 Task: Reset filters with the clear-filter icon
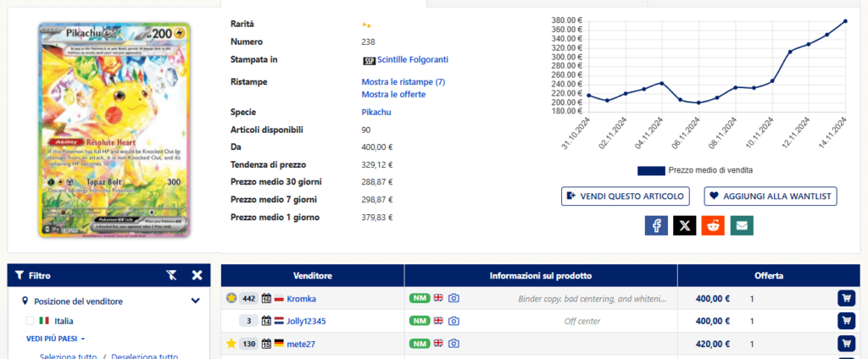[172, 275]
